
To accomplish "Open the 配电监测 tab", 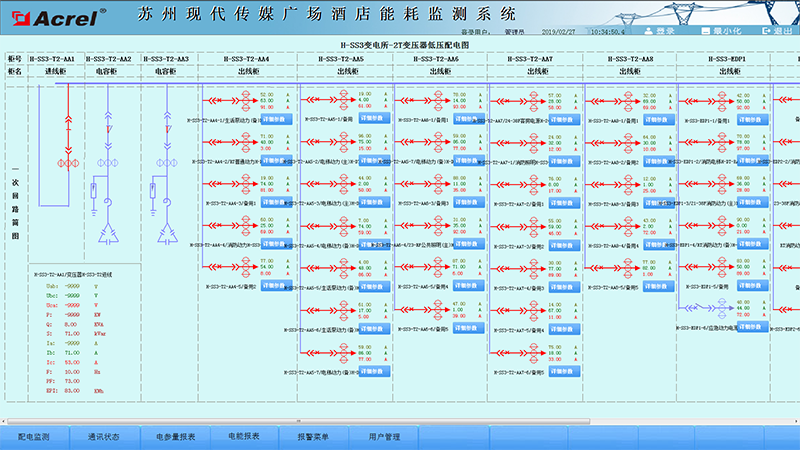I will coord(34,437).
